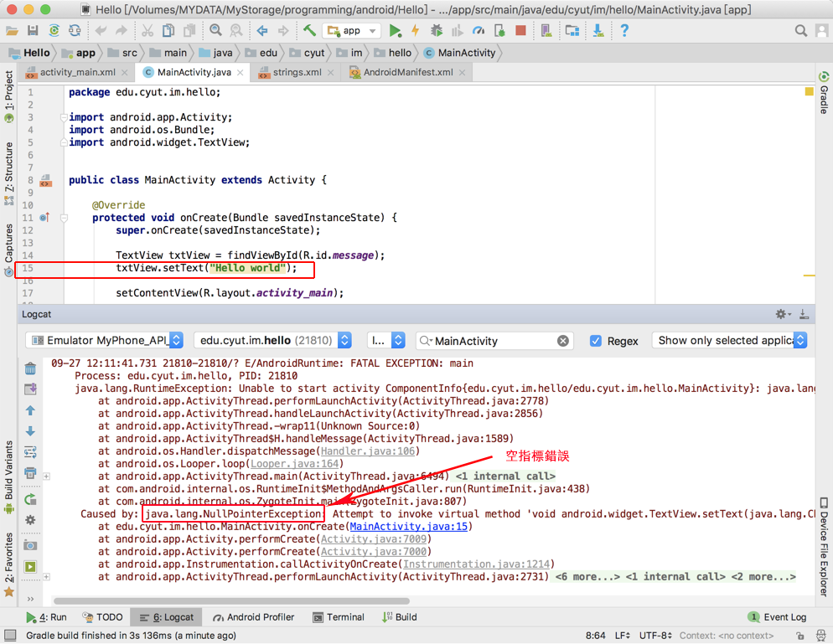The height and width of the screenshot is (644, 833).
Task: Expand the folded '1 internal call' gutter marker
Action: click(47, 477)
